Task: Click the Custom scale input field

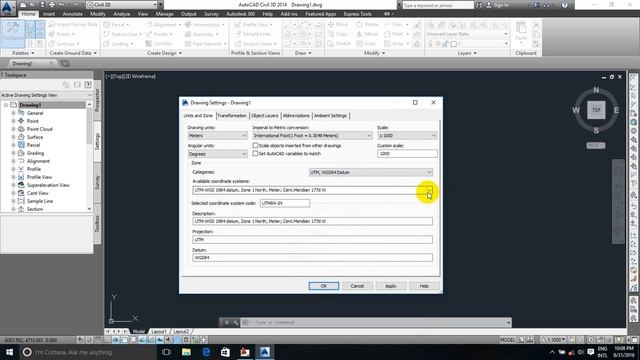Action: click(x=407, y=153)
